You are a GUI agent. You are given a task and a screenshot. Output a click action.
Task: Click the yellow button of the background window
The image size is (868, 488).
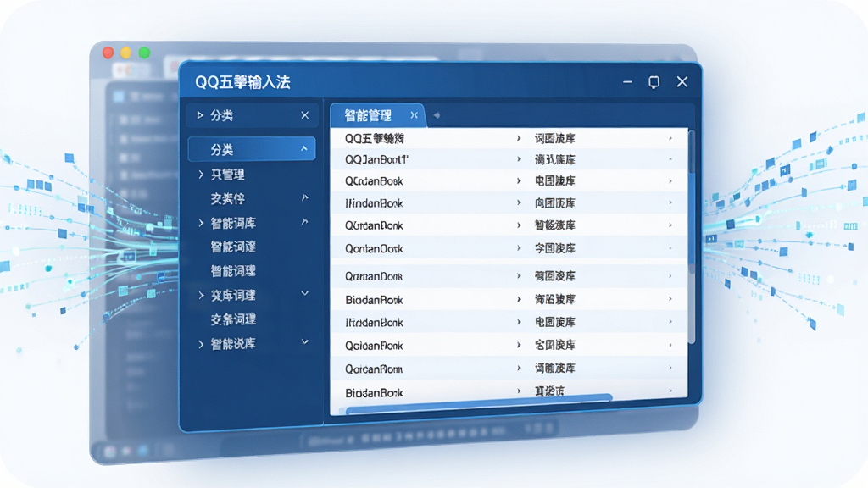(126, 53)
